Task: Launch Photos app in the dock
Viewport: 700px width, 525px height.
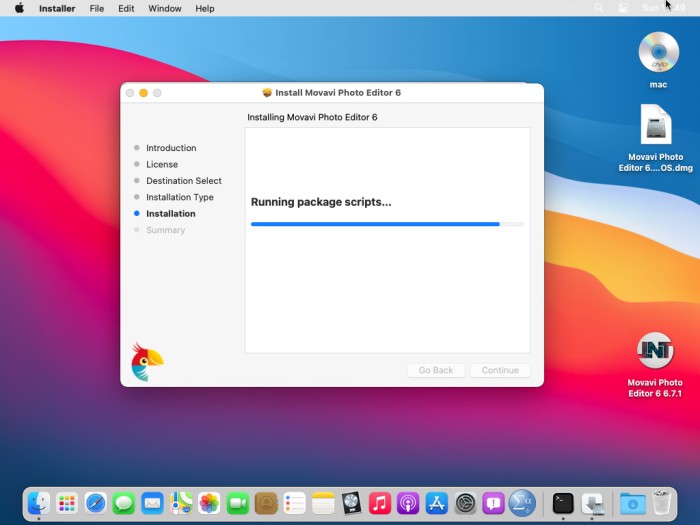Action: pyautogui.click(x=209, y=504)
